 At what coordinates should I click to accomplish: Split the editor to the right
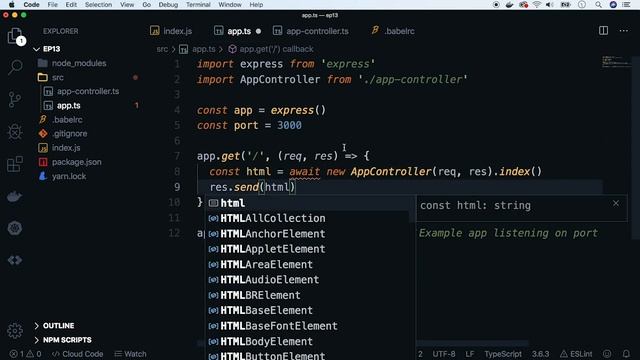click(603, 31)
